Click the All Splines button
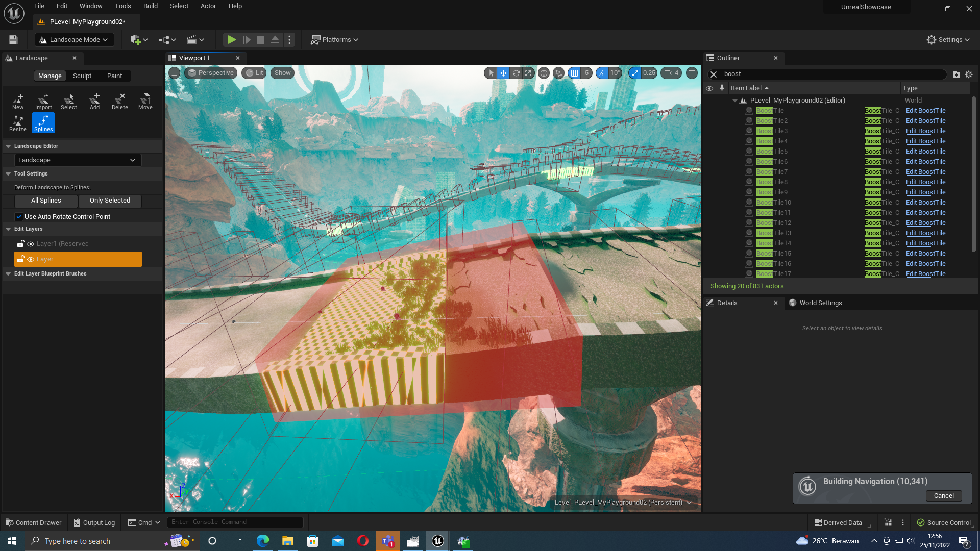Image resolution: width=980 pixels, height=551 pixels. pos(46,201)
